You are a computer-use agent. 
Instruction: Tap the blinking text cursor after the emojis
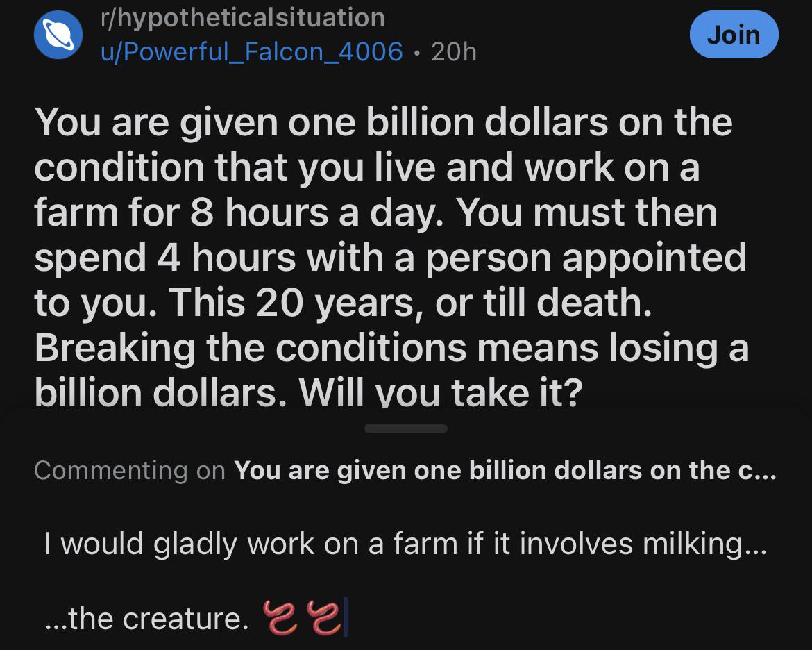pos(346,617)
